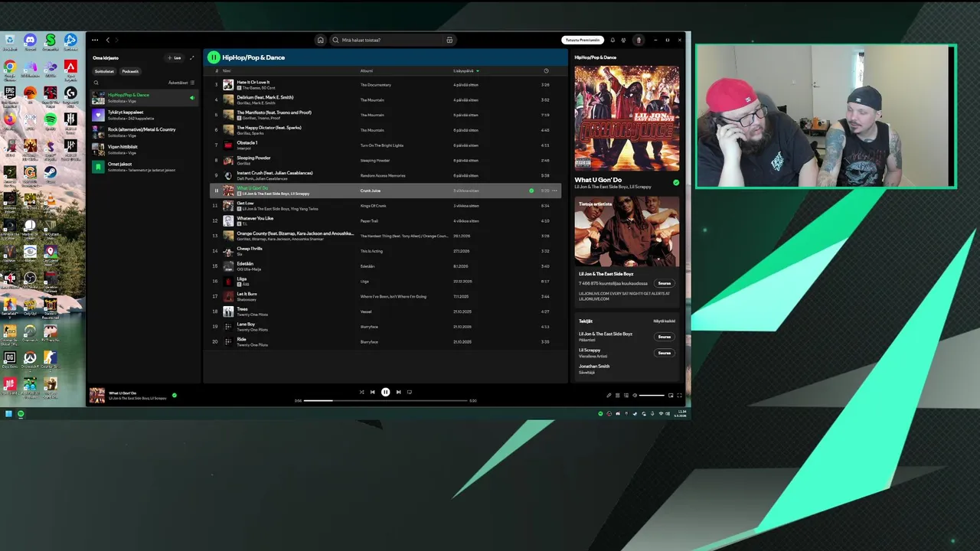Toggle saved checkmark in now-playing bar
This screenshot has width=980, height=551.
click(175, 395)
